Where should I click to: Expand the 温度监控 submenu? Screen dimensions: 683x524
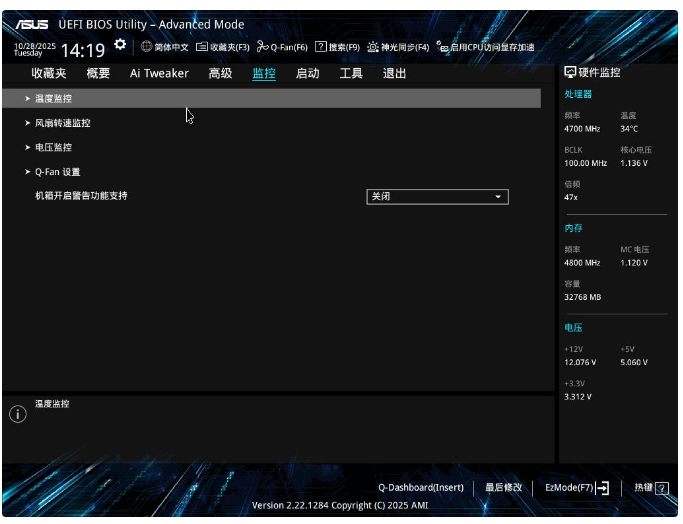pyautogui.click(x=53, y=99)
